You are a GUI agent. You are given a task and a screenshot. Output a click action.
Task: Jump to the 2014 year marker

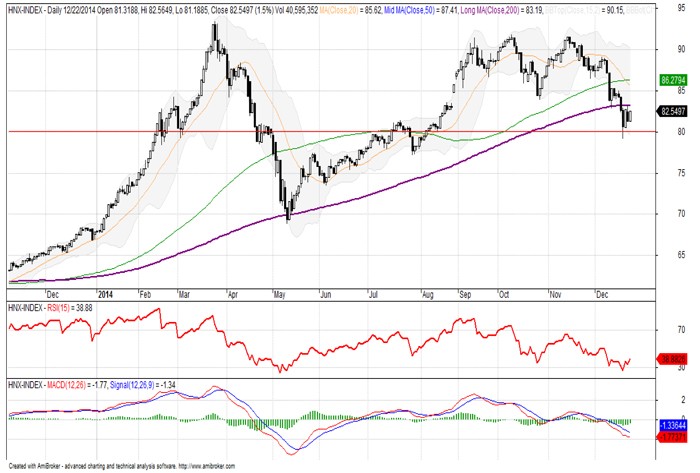pos(108,295)
